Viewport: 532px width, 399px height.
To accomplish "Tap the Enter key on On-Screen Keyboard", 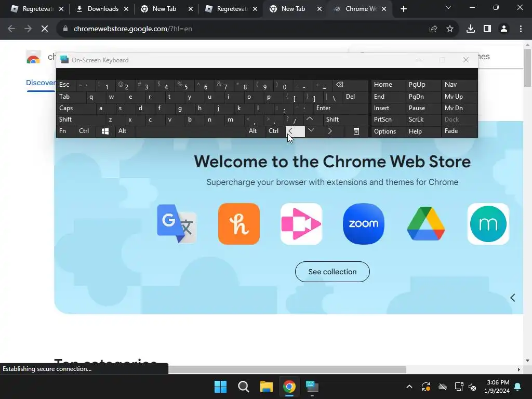I will click(341, 108).
